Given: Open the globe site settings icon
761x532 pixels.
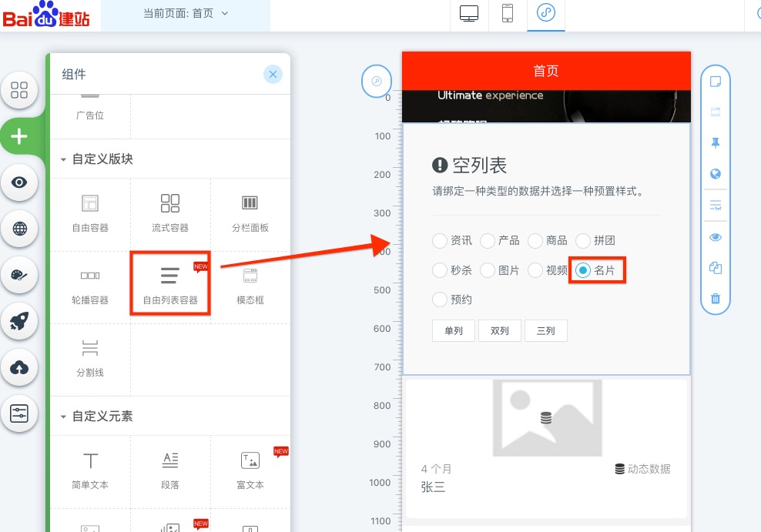Looking at the screenshot, I should 19,229.
